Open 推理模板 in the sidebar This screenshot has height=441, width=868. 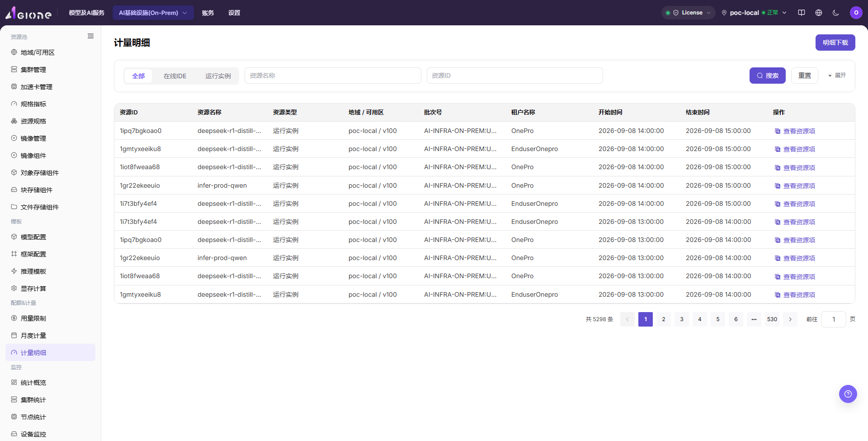coord(50,271)
